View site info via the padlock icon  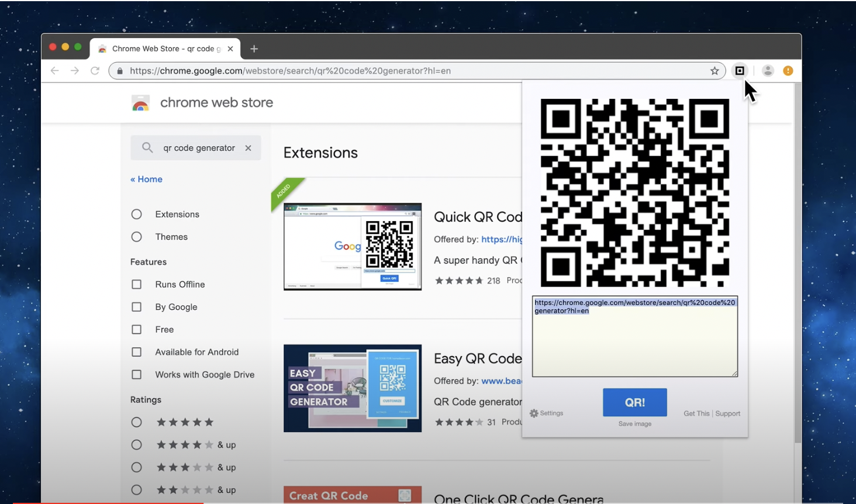click(x=120, y=71)
